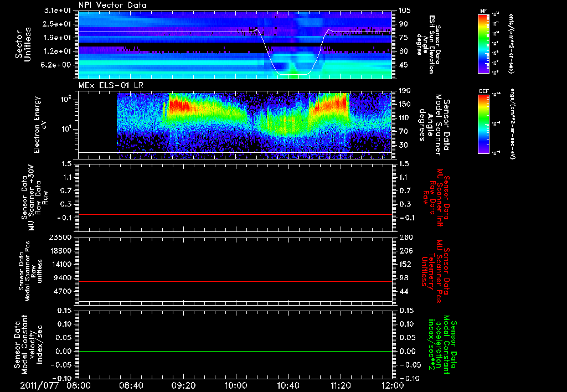Click the '44' telemetry position tick
This screenshot has height=392, width=567.
403,291
